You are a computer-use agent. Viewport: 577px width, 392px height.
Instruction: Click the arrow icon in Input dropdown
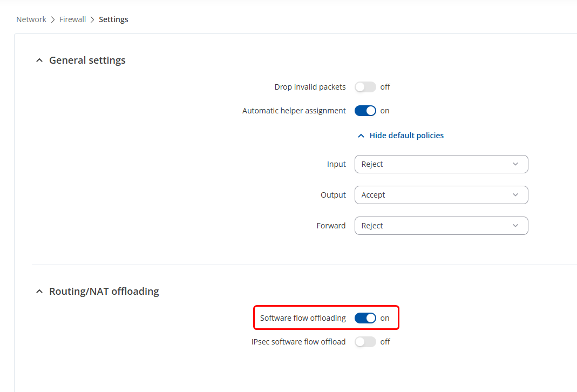515,164
